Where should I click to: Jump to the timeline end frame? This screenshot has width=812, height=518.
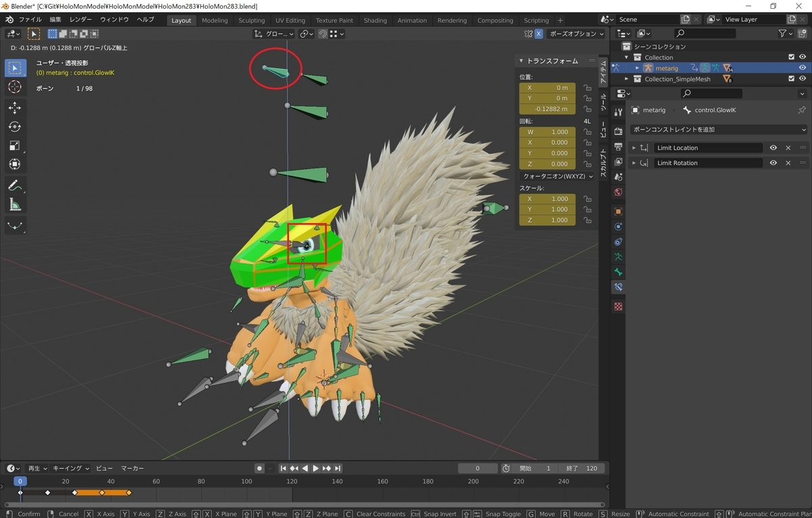(338, 468)
